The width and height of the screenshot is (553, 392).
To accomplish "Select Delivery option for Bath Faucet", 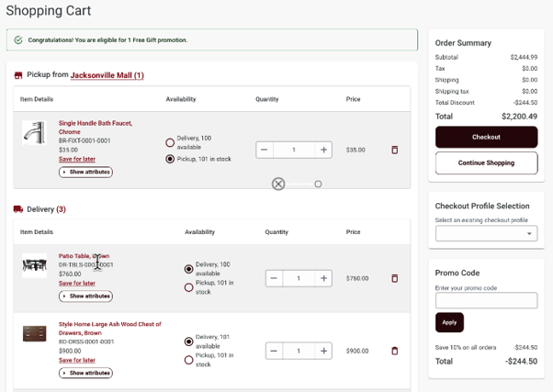I will pyautogui.click(x=170, y=142).
